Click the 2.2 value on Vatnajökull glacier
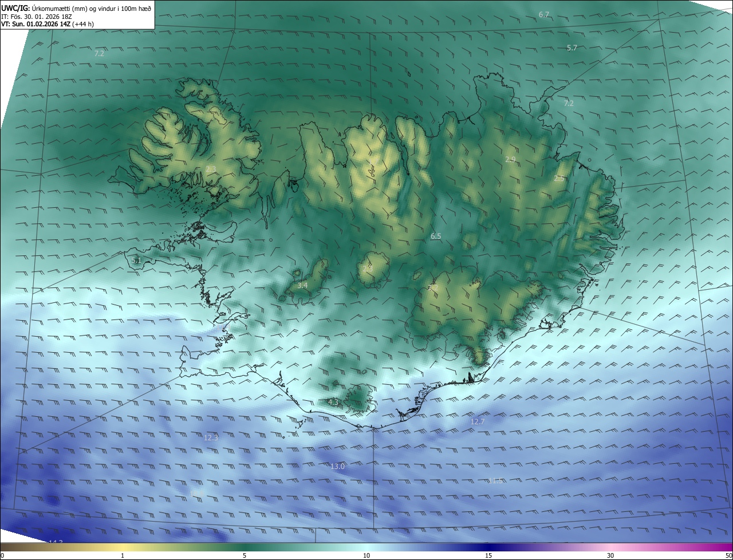 433,288
